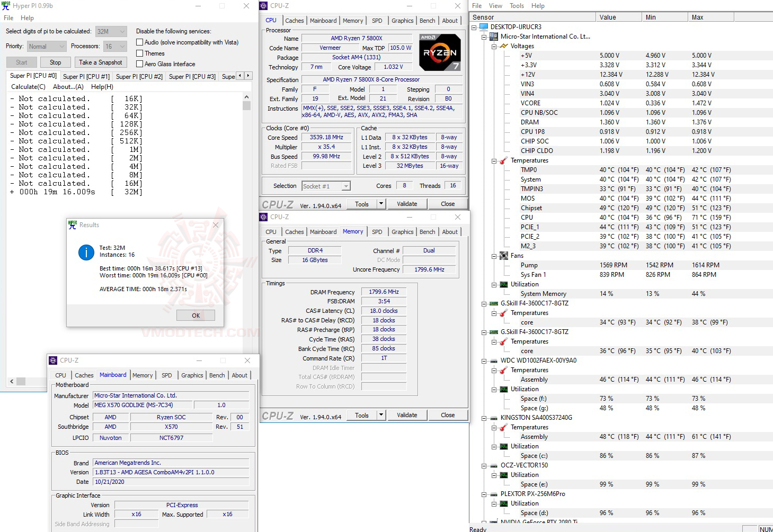This screenshot has height=532, width=773.
Task: Click the left tab-scroll arrow beside Super PI tabs
Action: (x=240, y=76)
